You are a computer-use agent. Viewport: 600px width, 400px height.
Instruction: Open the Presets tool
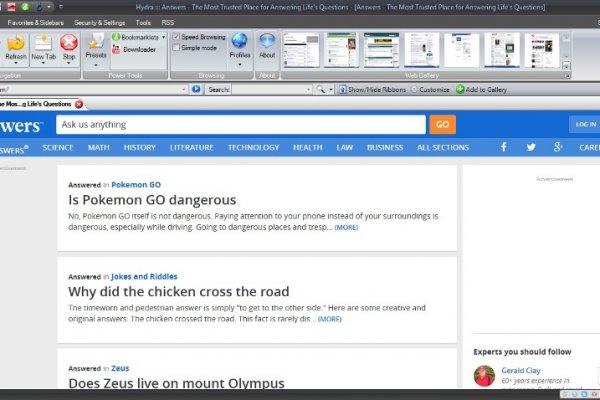[96, 46]
